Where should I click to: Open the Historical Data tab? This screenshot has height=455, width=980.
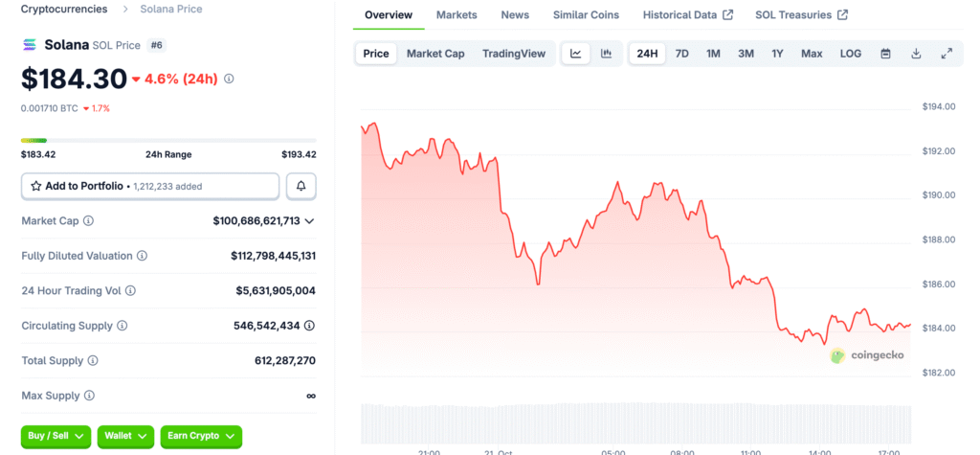688,15
